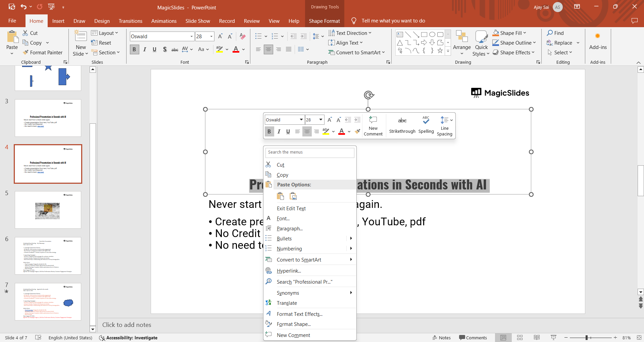The width and height of the screenshot is (644, 342).
Task: Toggle Bold in the ribbon Font group
Action: coord(134,50)
